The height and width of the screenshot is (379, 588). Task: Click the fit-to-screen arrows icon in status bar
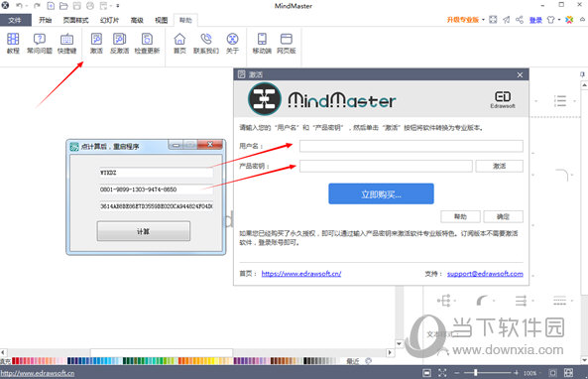pyautogui.click(x=442, y=373)
